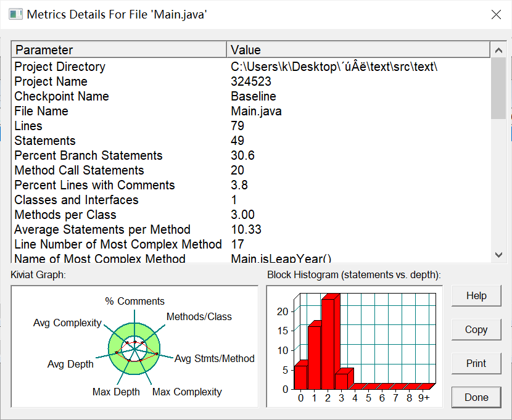Click the Avg Depth axis label

[x=70, y=364]
